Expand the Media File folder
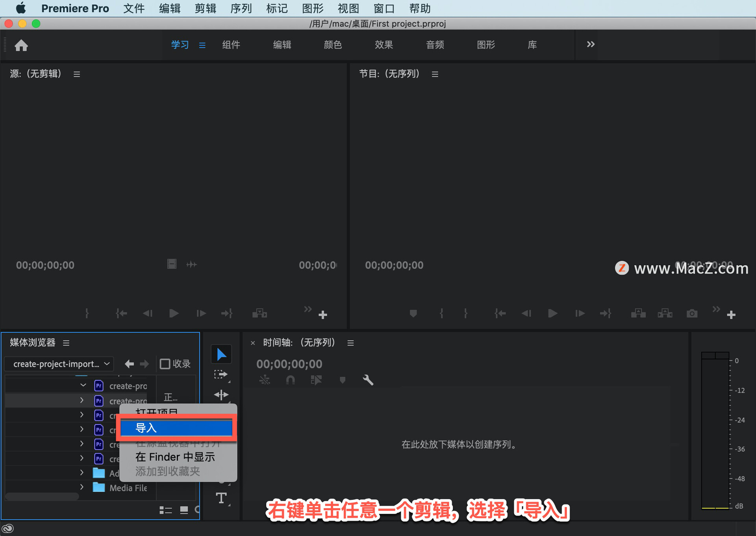This screenshot has height=536, width=756. coord(82,487)
